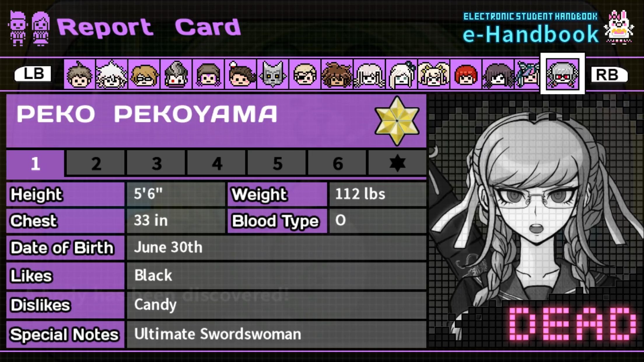
Task: Switch to report card page 4 tab
Action: 217,163
